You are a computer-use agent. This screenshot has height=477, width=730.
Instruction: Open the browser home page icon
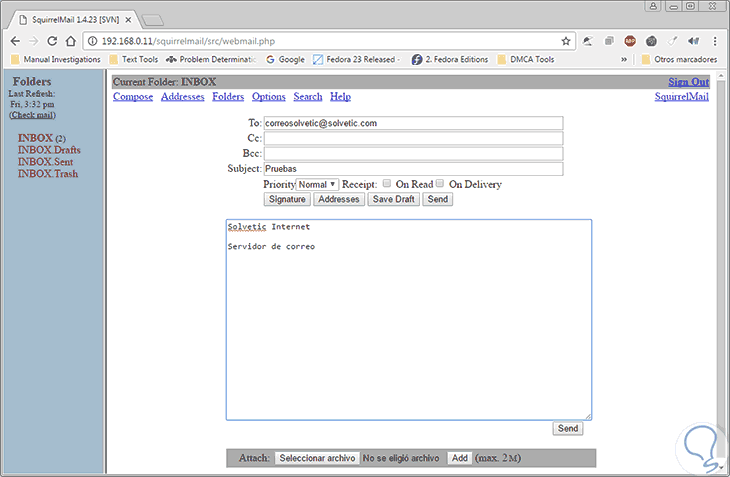coord(70,41)
